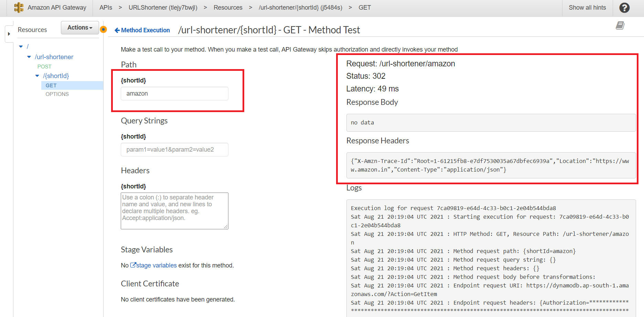Click the Response Body 'no data' text
This screenshot has width=644, height=317.
click(362, 123)
